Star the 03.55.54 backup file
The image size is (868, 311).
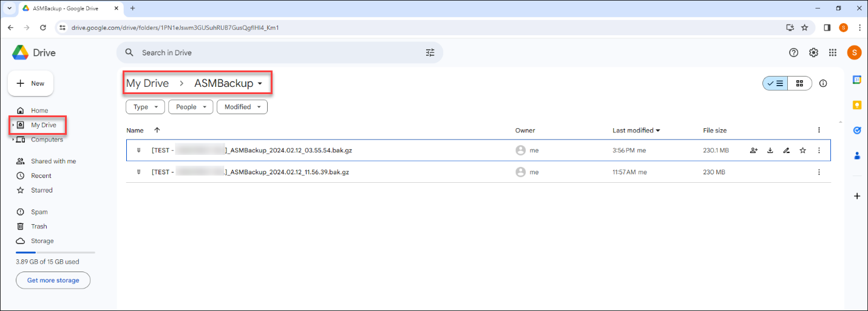pos(803,151)
